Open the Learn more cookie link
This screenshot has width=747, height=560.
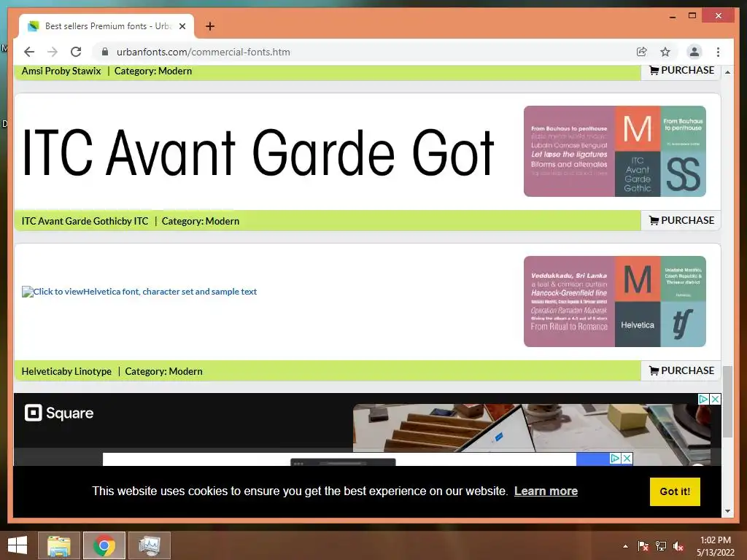click(546, 491)
